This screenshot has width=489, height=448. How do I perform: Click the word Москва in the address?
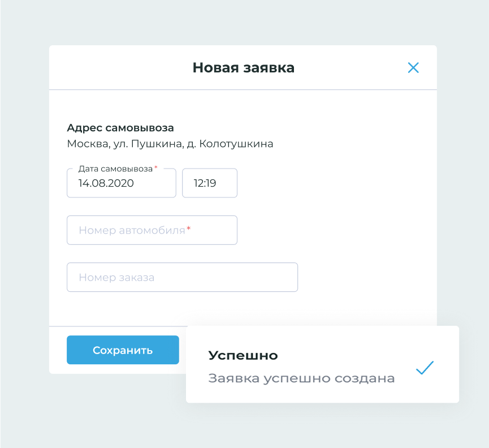(86, 144)
